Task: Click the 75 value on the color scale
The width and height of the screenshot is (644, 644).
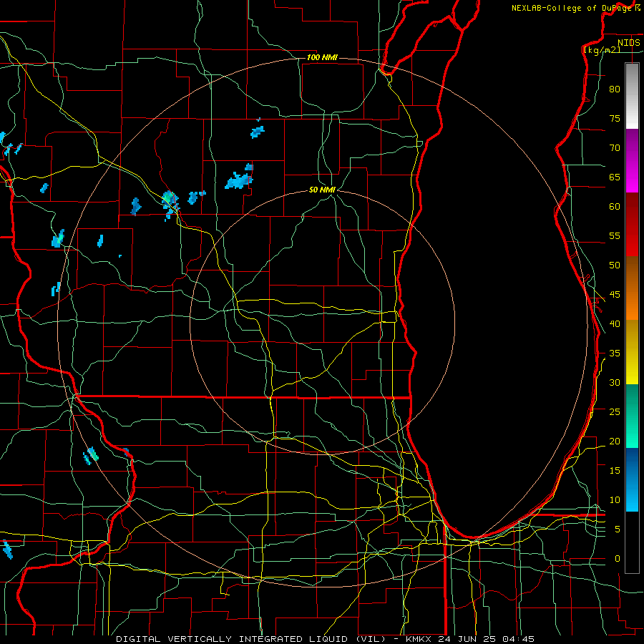Action: click(615, 119)
